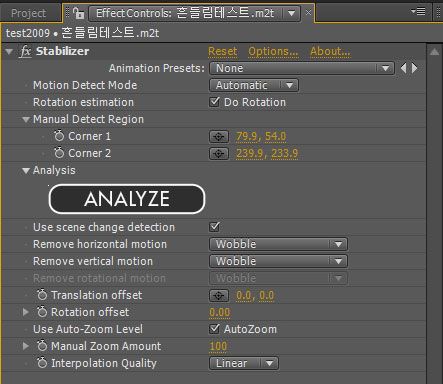Collapse the Analysis group

26,170
